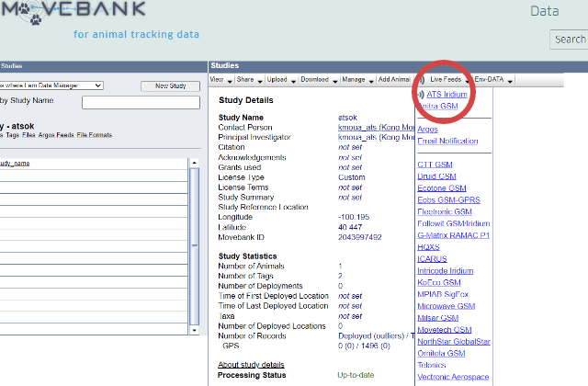588x386 pixels.
Task: Open the HQXS feed link
Action: 428,247
